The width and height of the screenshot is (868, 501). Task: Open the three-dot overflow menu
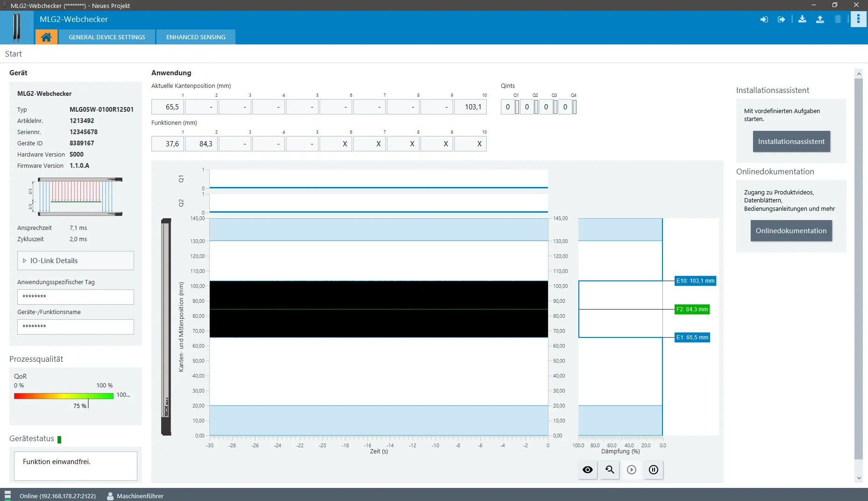click(858, 19)
